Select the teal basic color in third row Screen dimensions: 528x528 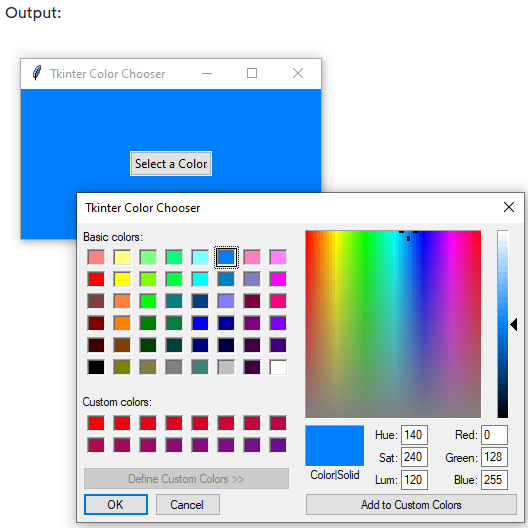[x=174, y=301]
